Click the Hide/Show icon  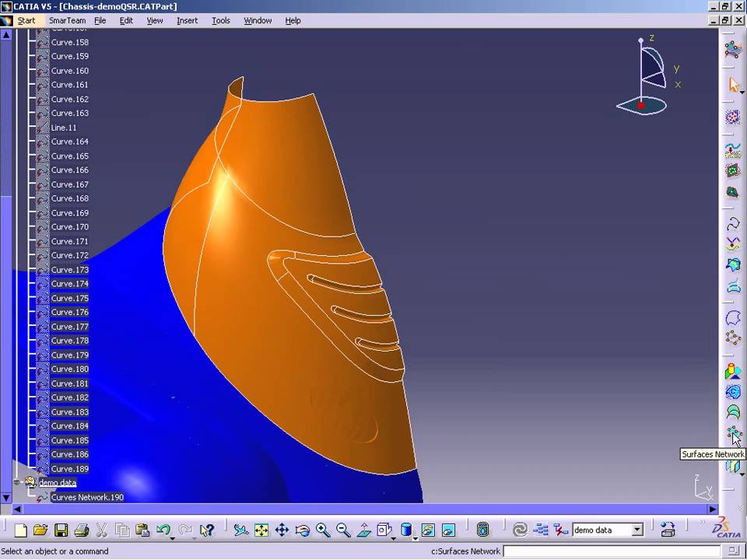pos(428,530)
